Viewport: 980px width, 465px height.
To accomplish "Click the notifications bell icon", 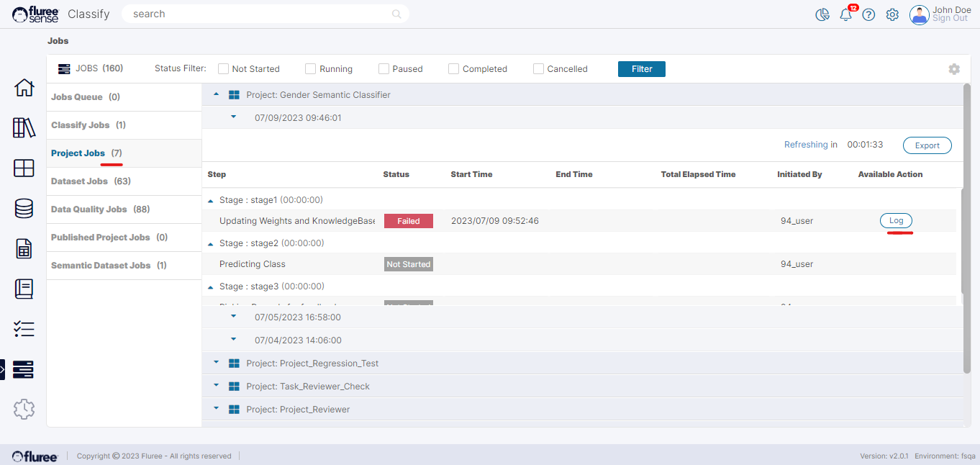I will 845,14.
